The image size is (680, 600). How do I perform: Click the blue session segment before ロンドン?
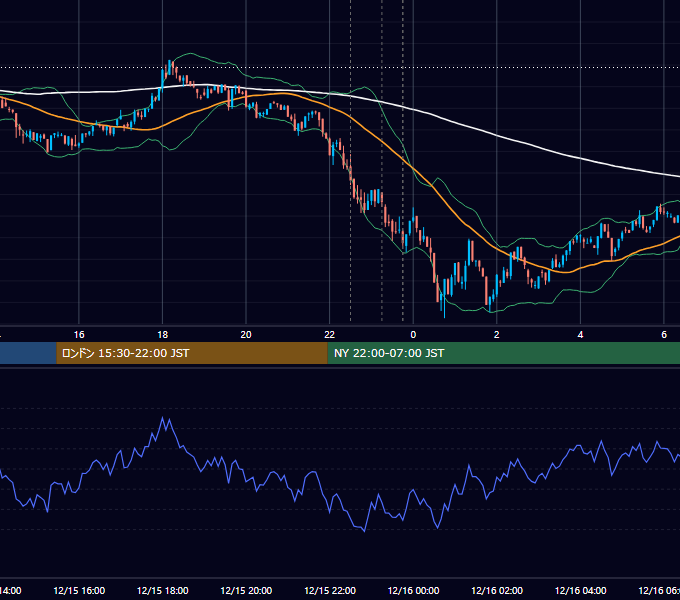[28, 353]
